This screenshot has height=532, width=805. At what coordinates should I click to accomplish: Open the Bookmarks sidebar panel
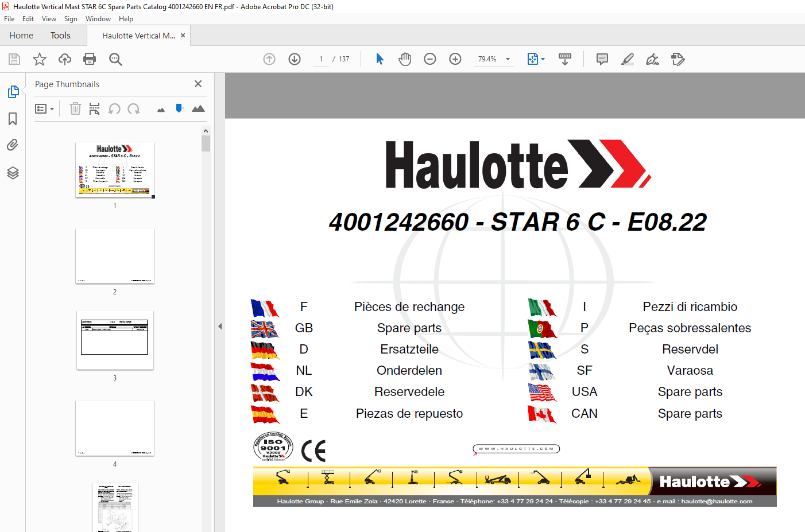[x=13, y=119]
